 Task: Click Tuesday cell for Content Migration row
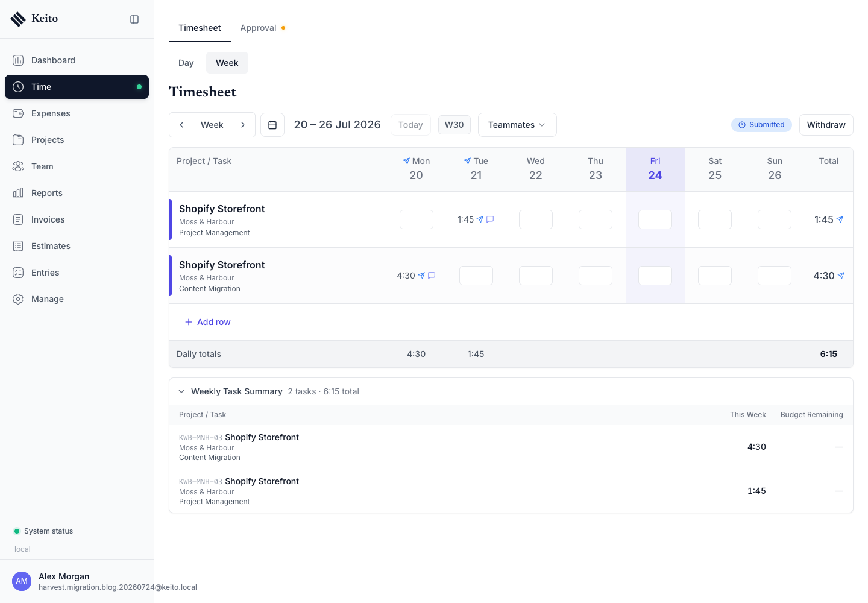476,276
